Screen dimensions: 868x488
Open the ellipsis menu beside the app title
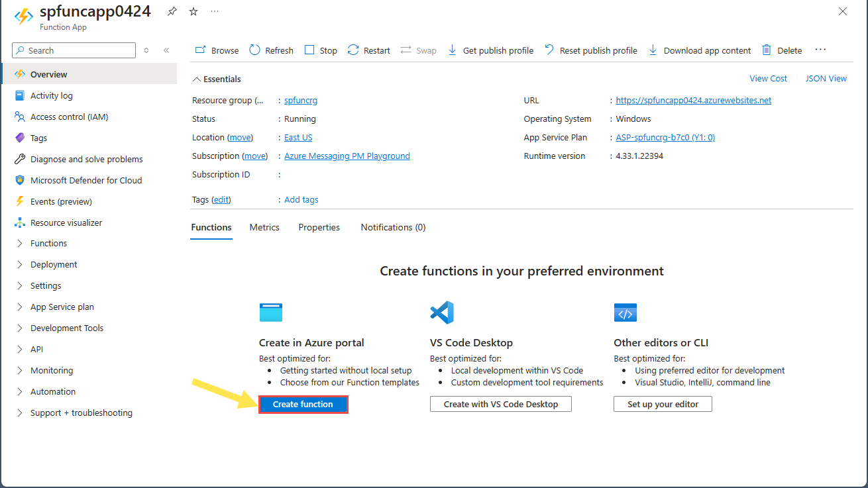(x=215, y=11)
